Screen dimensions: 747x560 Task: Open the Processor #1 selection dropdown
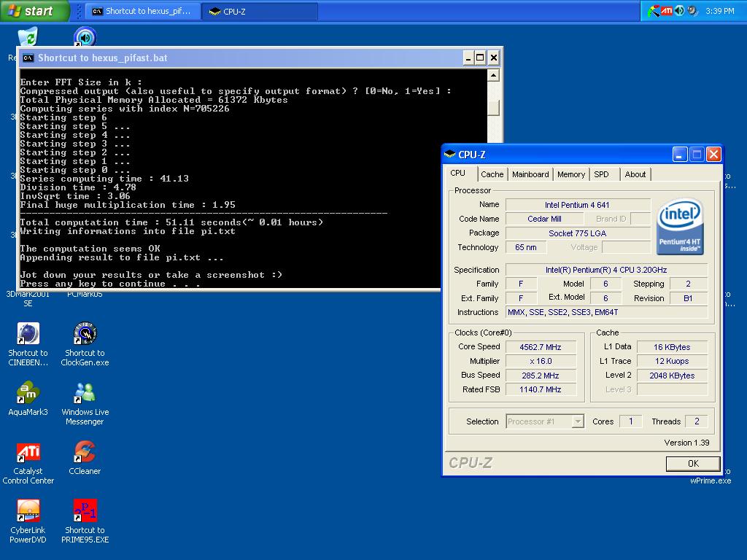pyautogui.click(x=578, y=421)
